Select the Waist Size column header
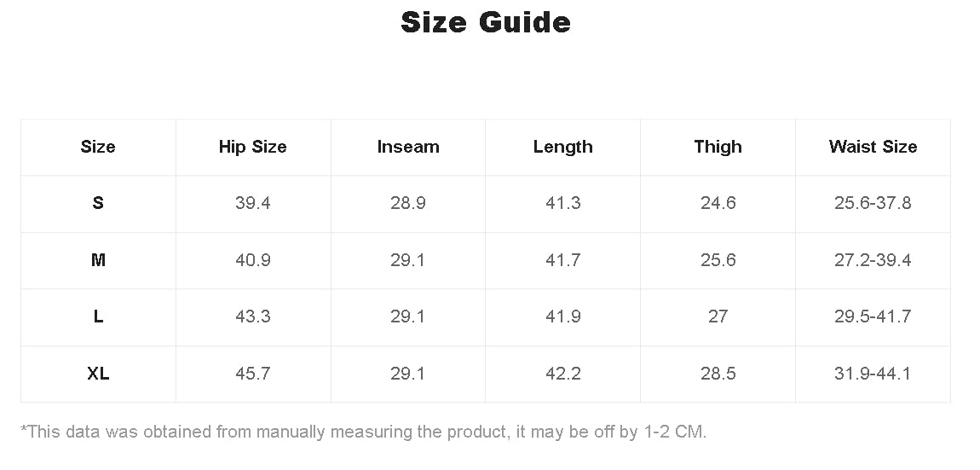The width and height of the screenshot is (980, 470). pos(873,147)
